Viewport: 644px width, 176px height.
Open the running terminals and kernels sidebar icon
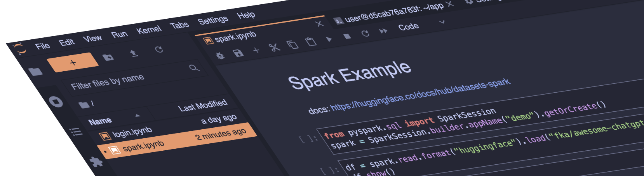[x=56, y=102]
